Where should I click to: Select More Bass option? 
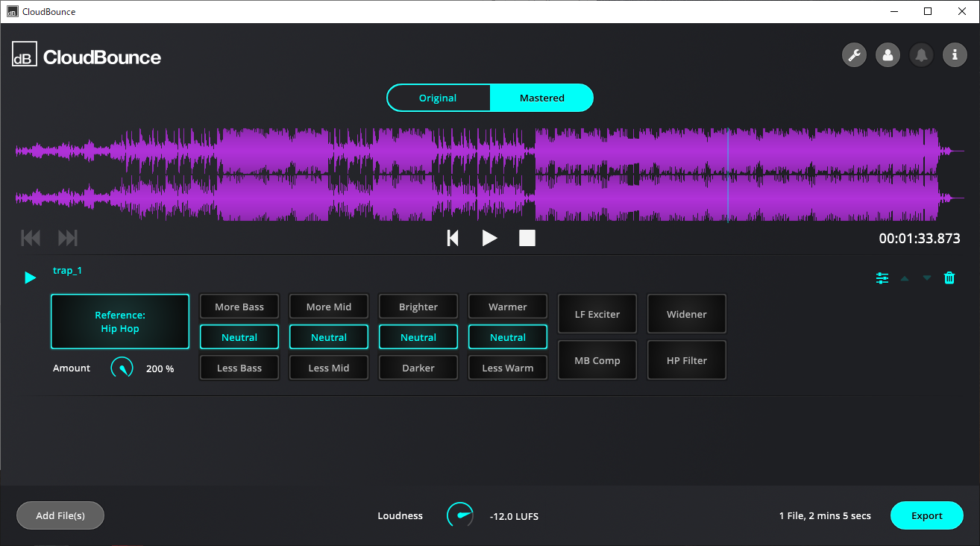click(x=239, y=307)
